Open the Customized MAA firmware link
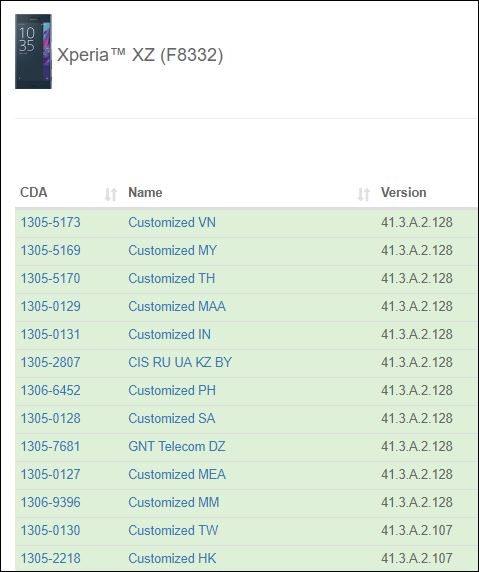This screenshot has height=572, width=479. point(177,306)
